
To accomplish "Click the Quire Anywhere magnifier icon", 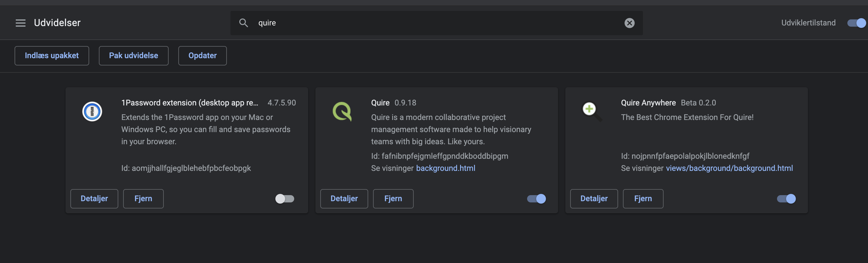I will tap(592, 112).
